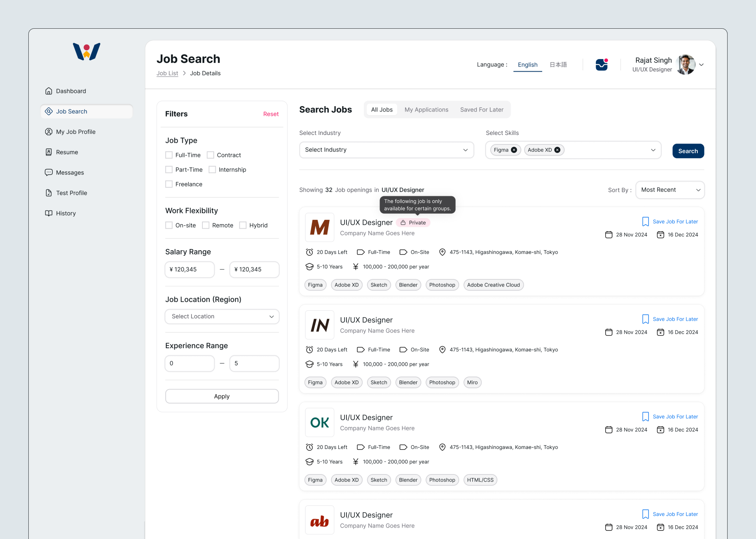
Task: Enable the Hybrid flexibility checkbox
Action: pos(243,225)
